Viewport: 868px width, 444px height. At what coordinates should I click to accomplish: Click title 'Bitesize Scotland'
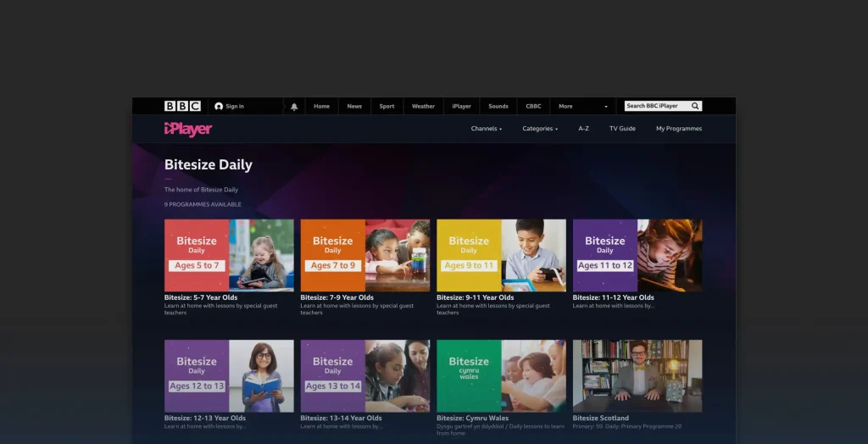[x=601, y=419]
